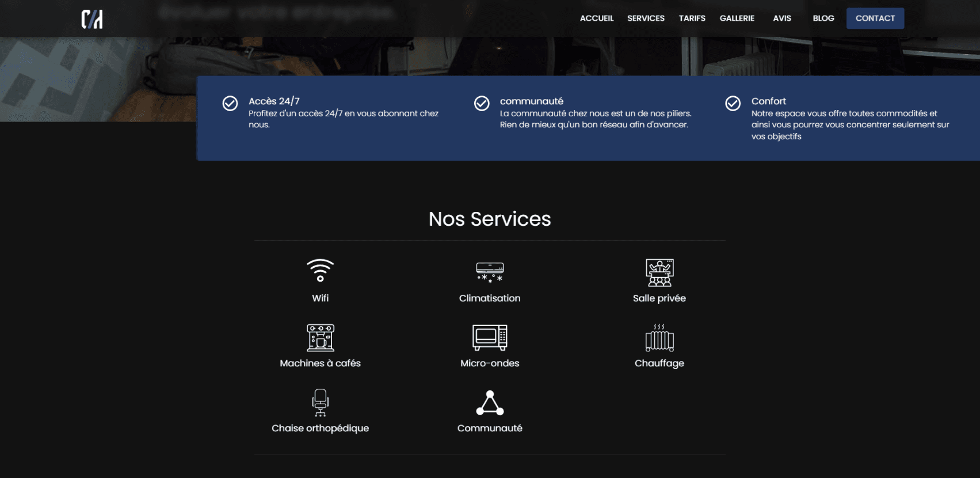This screenshot has height=478, width=980.
Task: Click the Chauffage radiator icon
Action: tap(659, 337)
